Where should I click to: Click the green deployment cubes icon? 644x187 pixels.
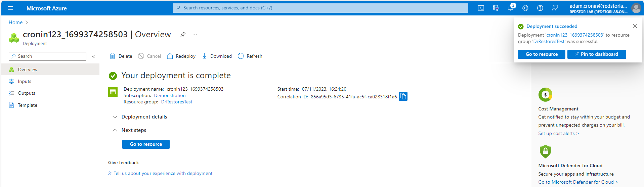[14, 38]
